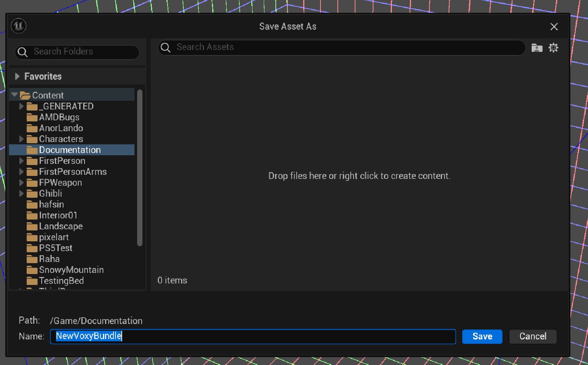Click the Search Folders magnifier icon

23,52
